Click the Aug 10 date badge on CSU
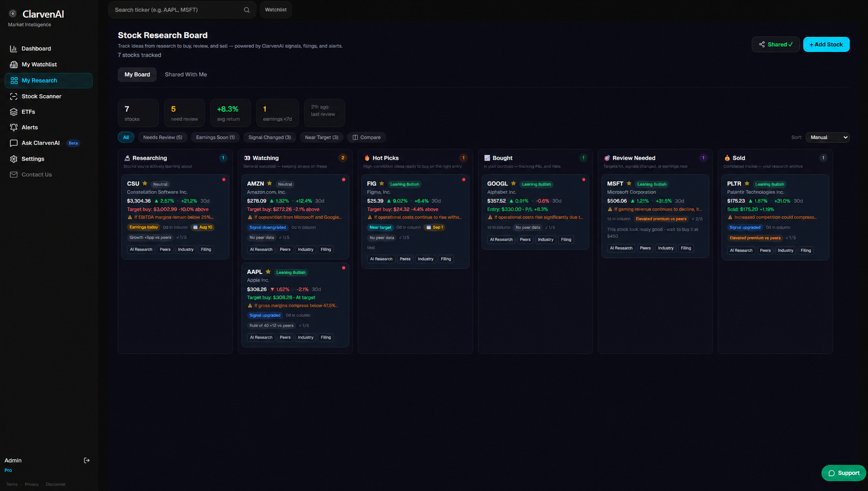868x491 pixels. point(203,227)
